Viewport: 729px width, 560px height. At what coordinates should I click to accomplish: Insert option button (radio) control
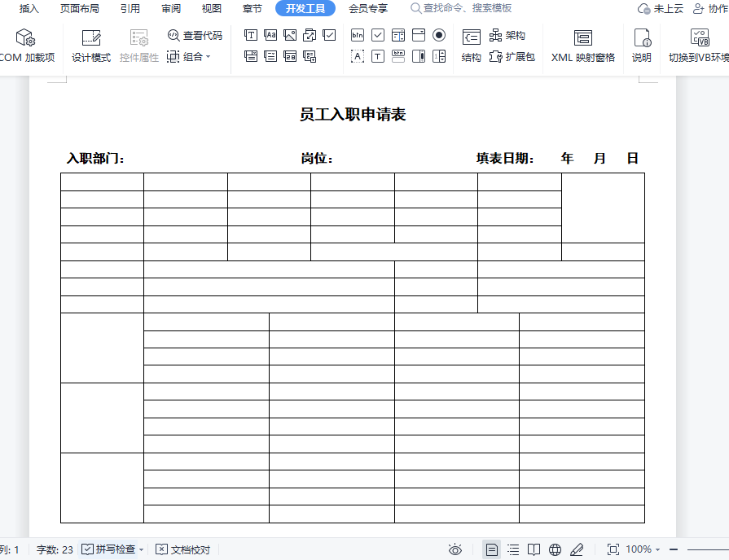coord(439,35)
